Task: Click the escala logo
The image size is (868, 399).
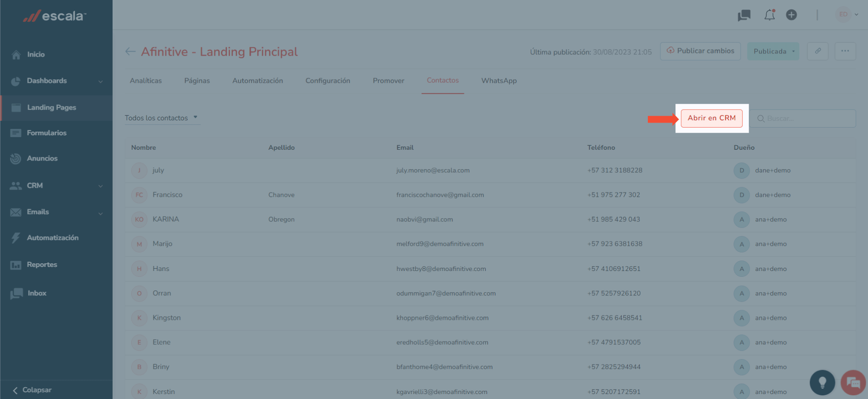Action: coord(55,16)
